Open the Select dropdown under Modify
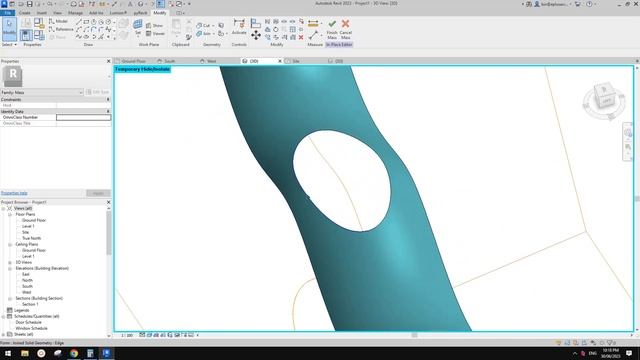The height and width of the screenshot is (360, 640). 9,44
